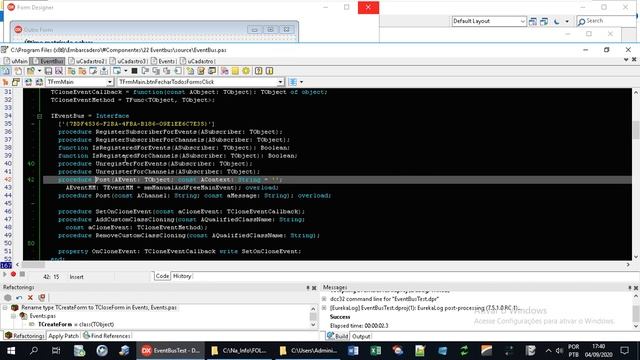Viewport: 640px width, 360px height.
Task: Click the undo refactoring blue arrow icon
Action: [x=19, y=298]
